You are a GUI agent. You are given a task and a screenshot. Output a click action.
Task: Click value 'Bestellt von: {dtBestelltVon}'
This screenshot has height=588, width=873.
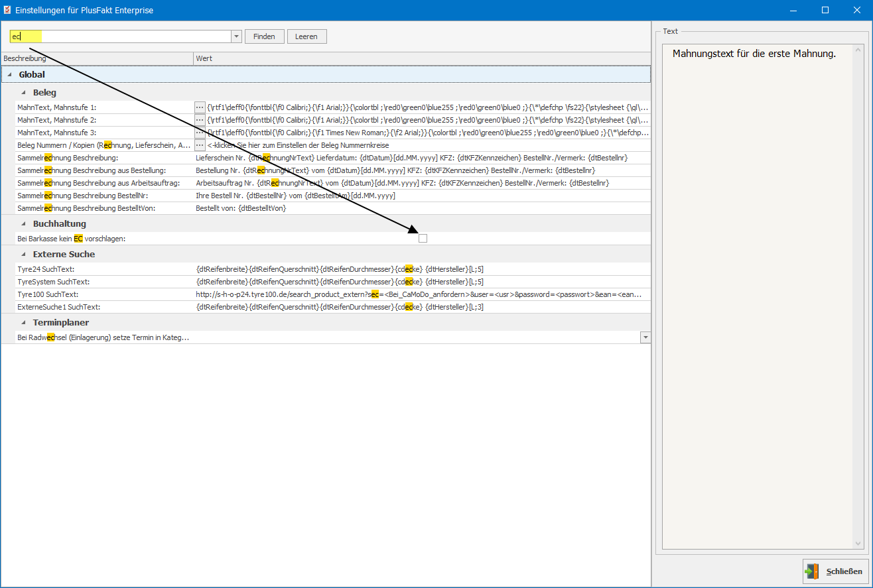(241, 208)
